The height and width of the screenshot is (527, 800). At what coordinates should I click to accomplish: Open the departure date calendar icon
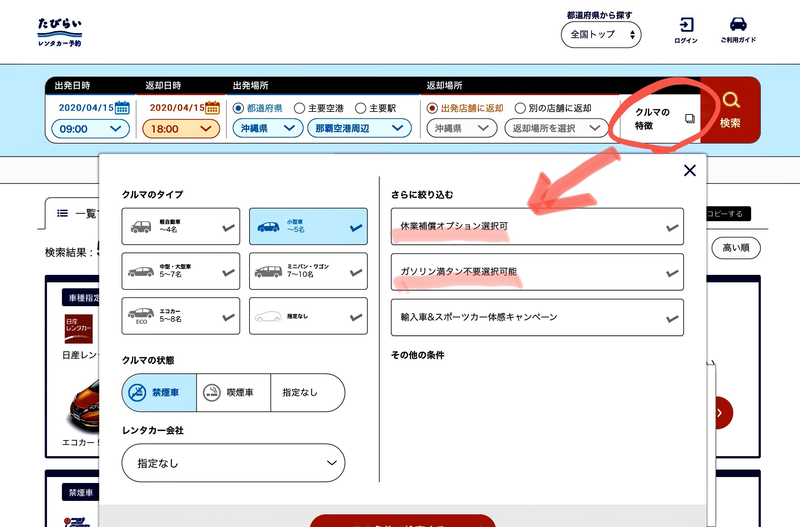tap(122, 108)
